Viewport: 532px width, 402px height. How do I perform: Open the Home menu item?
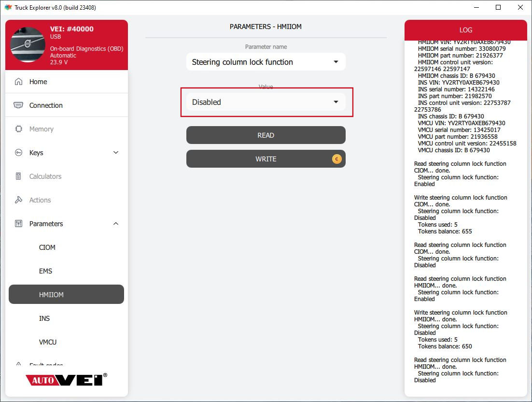(67, 82)
